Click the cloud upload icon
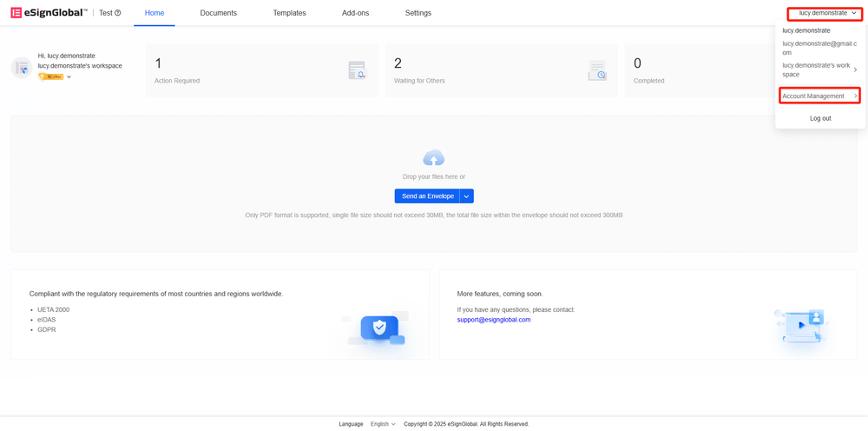This screenshot has width=868, height=431. (433, 158)
